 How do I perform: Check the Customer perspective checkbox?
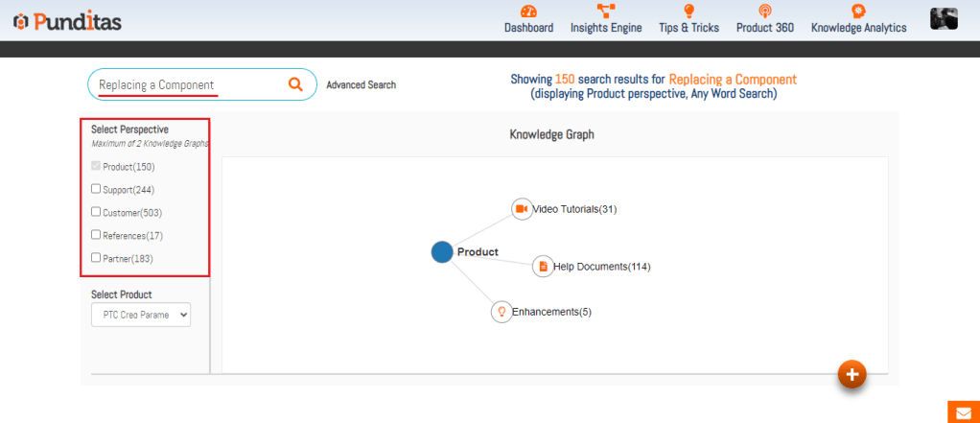tap(96, 212)
